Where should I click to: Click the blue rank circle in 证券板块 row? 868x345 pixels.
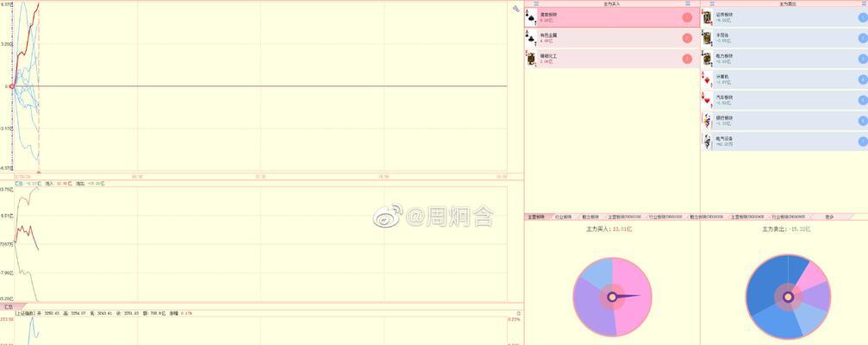[x=863, y=17]
